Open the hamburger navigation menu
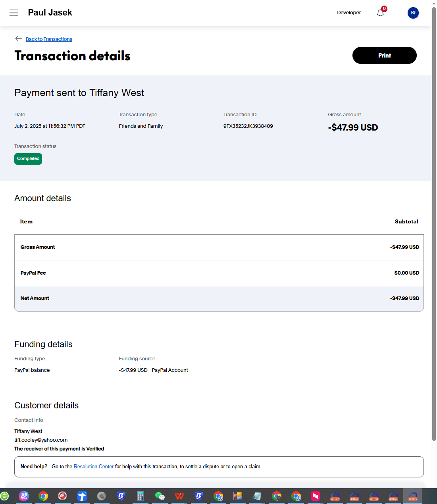The image size is (437, 504). coord(13,13)
